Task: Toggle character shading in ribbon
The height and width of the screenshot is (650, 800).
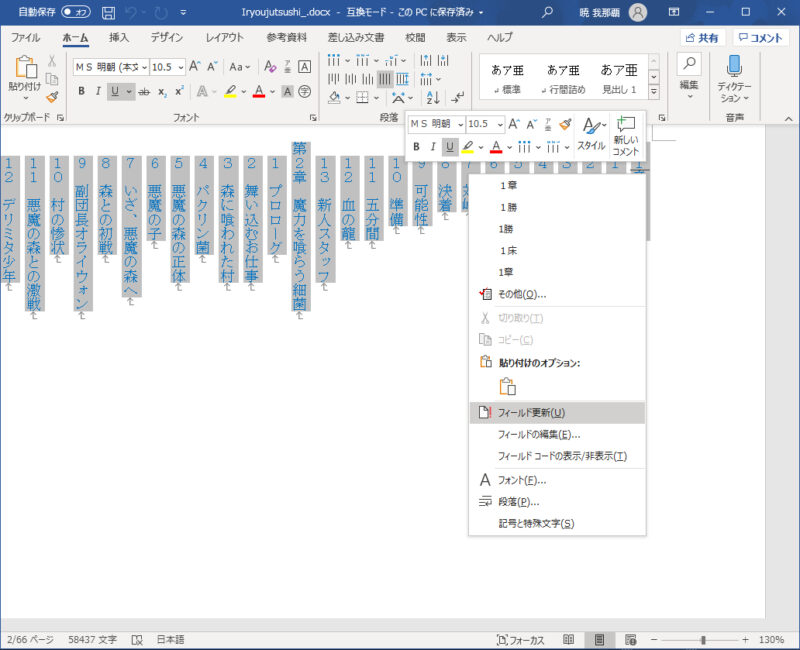Action: point(288,92)
